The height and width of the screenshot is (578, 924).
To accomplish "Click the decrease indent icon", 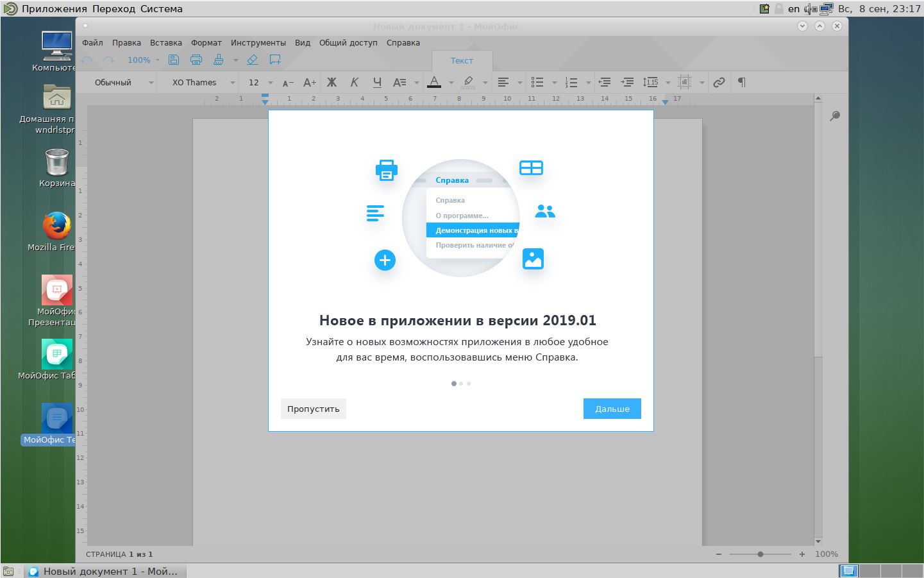I will pyautogui.click(x=605, y=82).
